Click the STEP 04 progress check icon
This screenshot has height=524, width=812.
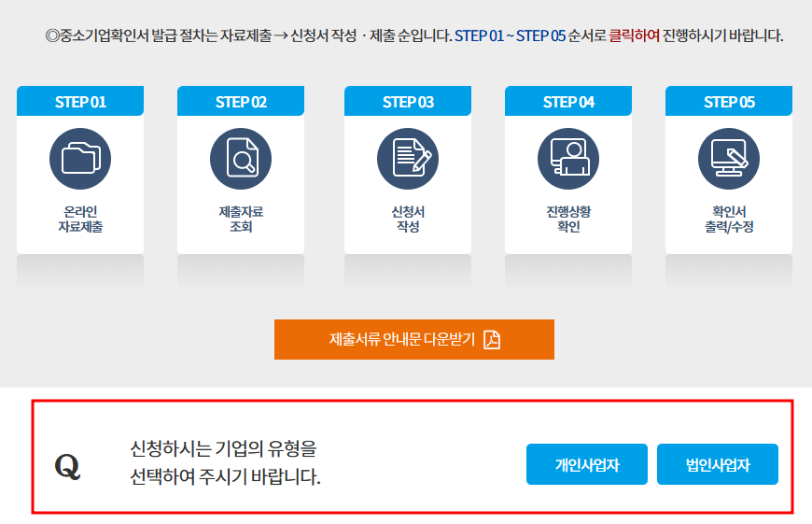click(568, 159)
